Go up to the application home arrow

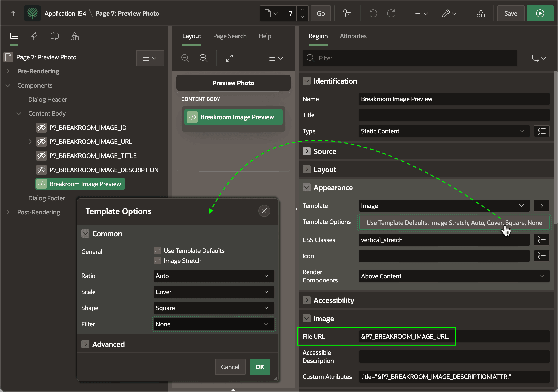tap(13, 13)
